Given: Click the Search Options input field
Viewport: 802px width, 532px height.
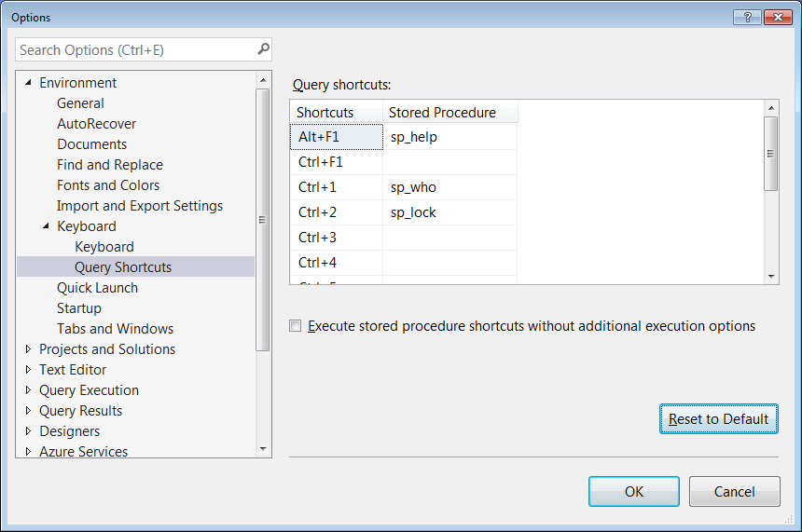Looking at the screenshot, I should point(135,49).
